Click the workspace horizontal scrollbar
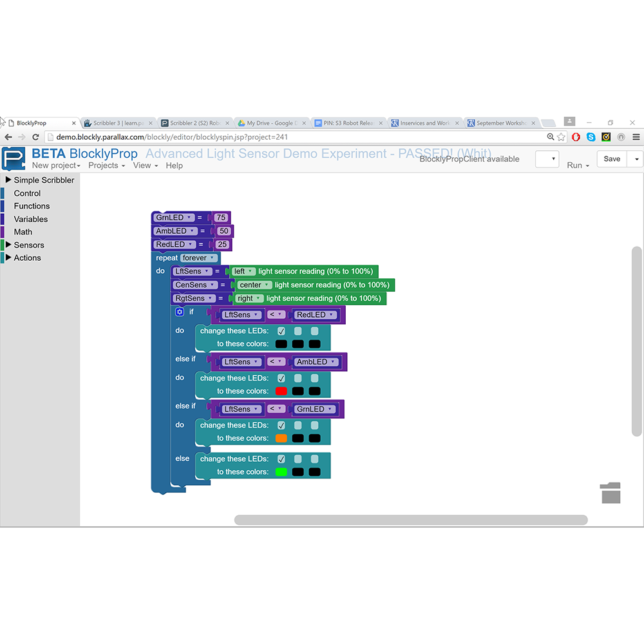Image resolution: width=644 pixels, height=644 pixels. (411, 520)
